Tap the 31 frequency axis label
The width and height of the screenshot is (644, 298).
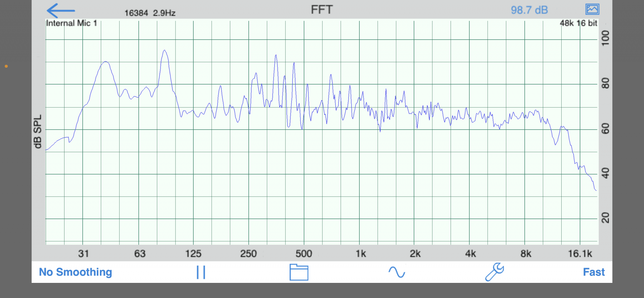coord(83,254)
